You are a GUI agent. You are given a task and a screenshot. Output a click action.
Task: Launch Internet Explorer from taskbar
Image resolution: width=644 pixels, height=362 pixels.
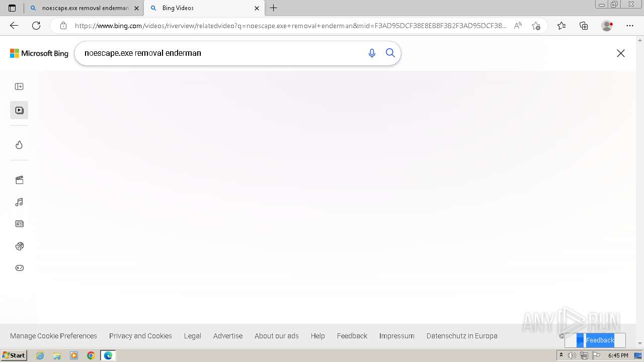coord(40,355)
